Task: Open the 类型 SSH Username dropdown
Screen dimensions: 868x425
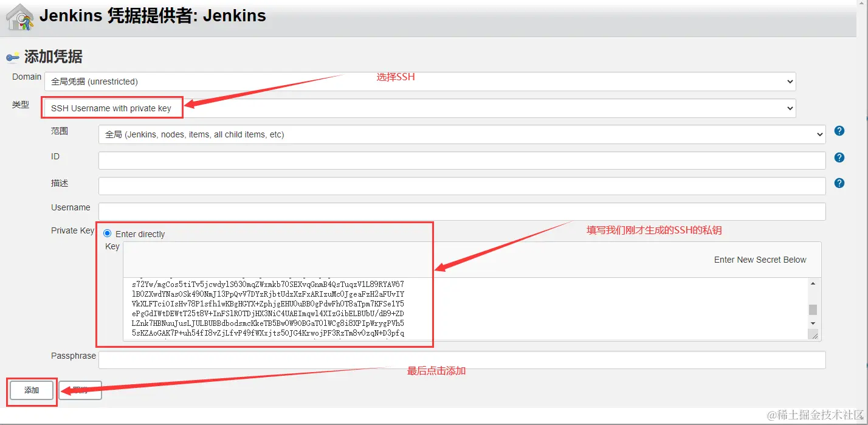Action: [420, 108]
